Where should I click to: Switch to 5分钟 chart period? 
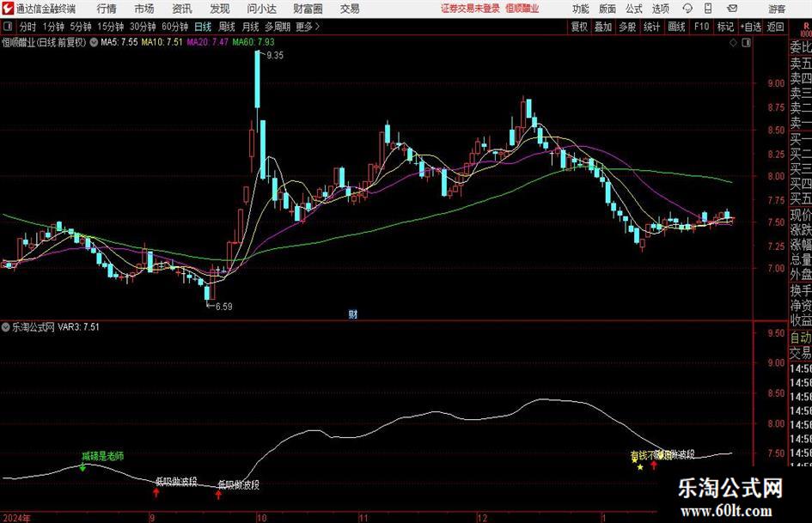click(x=81, y=27)
